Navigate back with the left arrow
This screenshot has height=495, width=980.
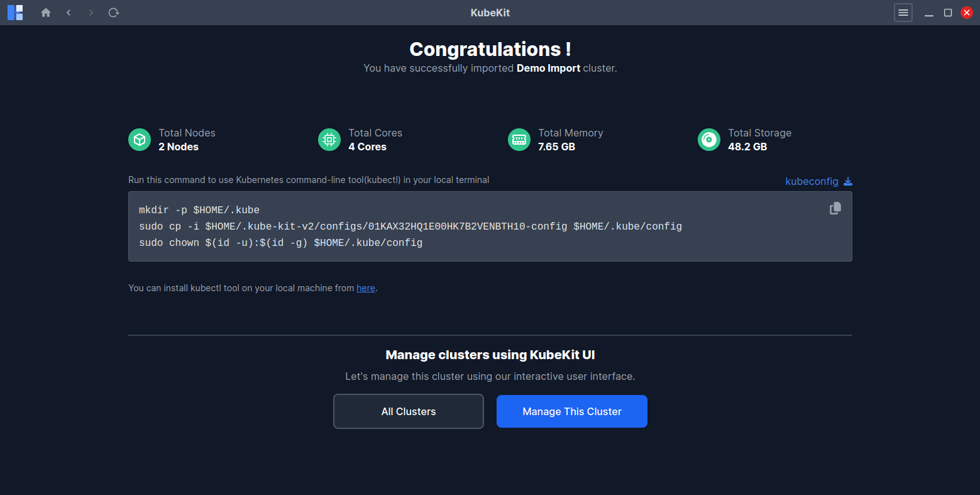pyautogui.click(x=69, y=13)
